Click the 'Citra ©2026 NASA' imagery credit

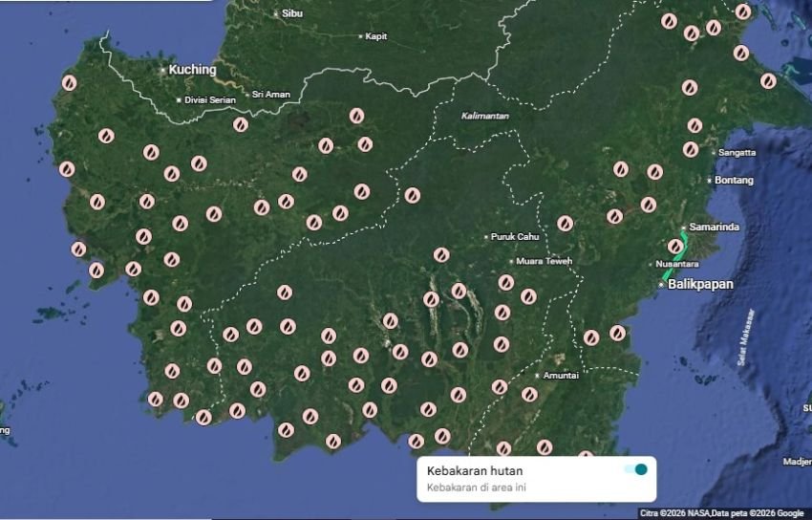pos(674,513)
